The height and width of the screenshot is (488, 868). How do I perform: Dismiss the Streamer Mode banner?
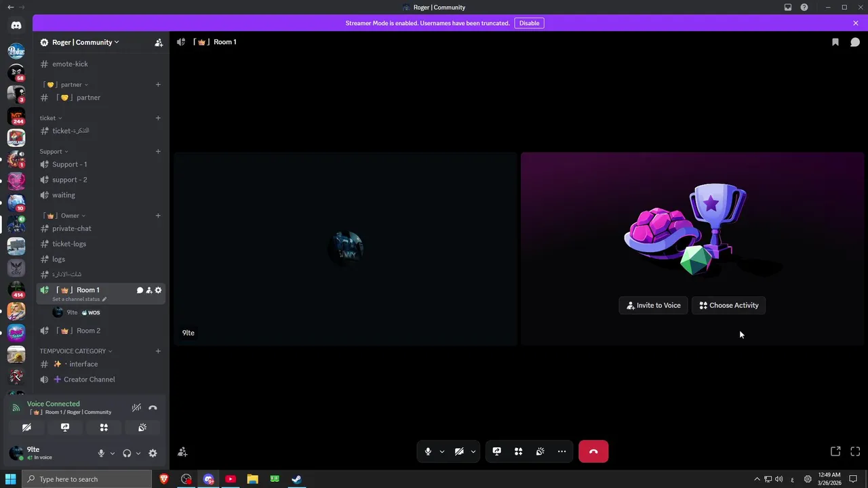click(x=856, y=23)
